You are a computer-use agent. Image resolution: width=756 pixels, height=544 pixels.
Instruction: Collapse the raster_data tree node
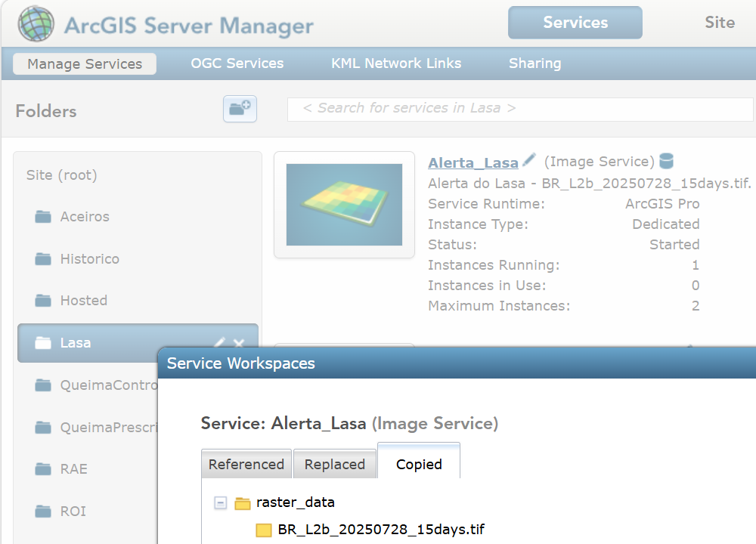click(220, 503)
